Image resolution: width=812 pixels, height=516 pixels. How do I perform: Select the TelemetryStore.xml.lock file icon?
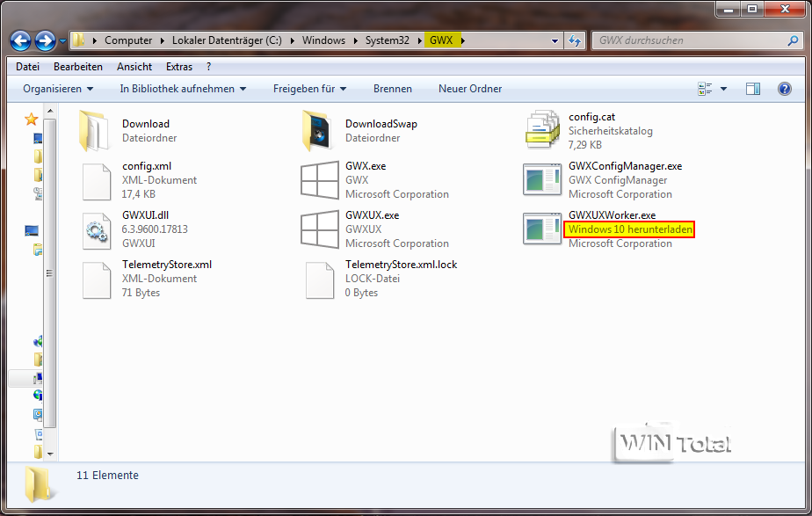pos(320,280)
